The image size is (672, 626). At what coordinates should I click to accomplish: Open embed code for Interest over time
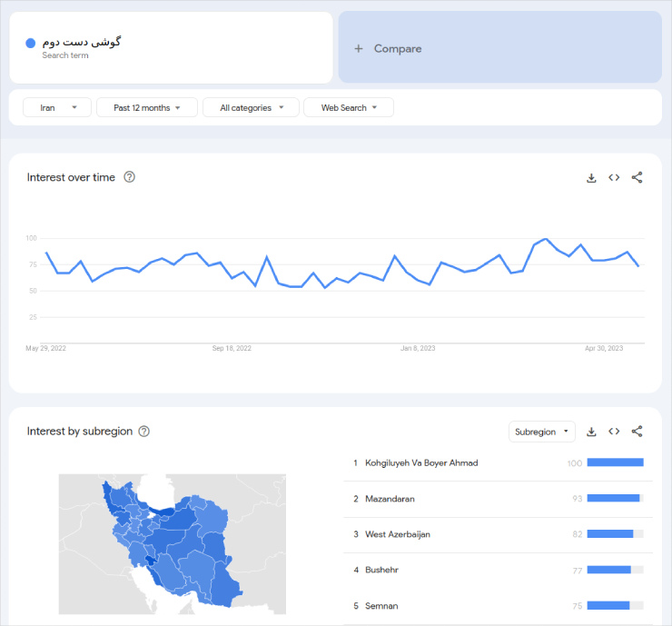tap(614, 178)
